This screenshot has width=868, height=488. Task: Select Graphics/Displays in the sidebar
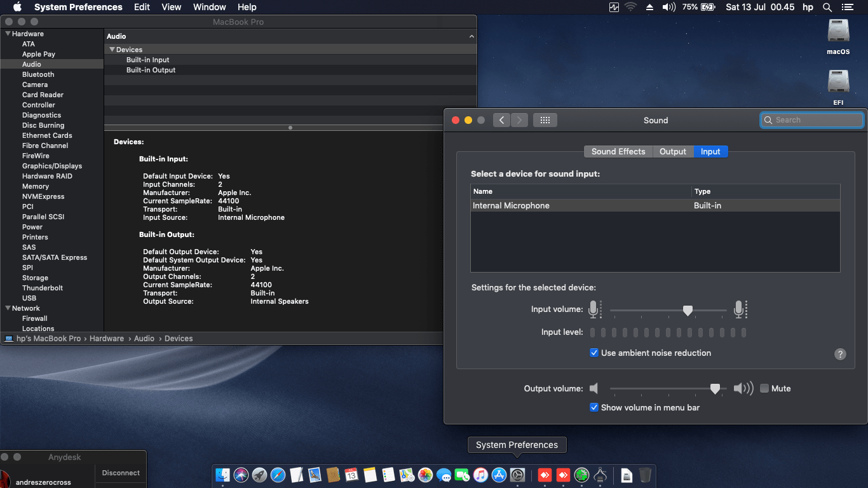click(x=52, y=166)
